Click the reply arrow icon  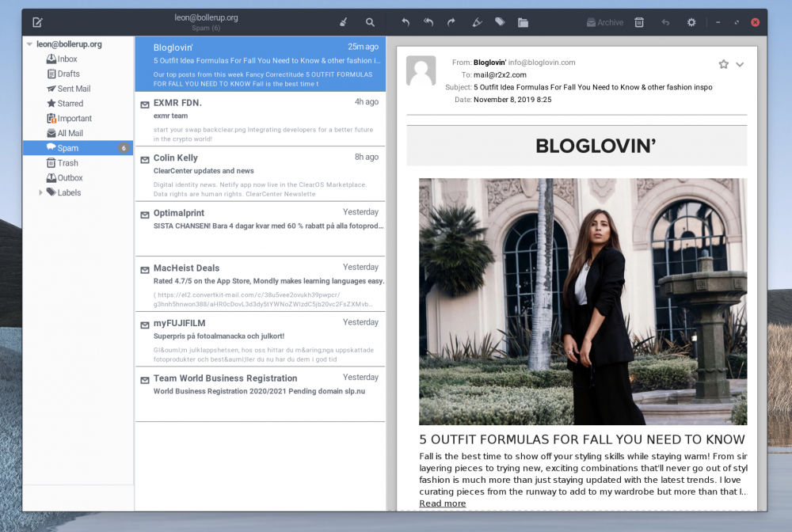pyautogui.click(x=406, y=22)
